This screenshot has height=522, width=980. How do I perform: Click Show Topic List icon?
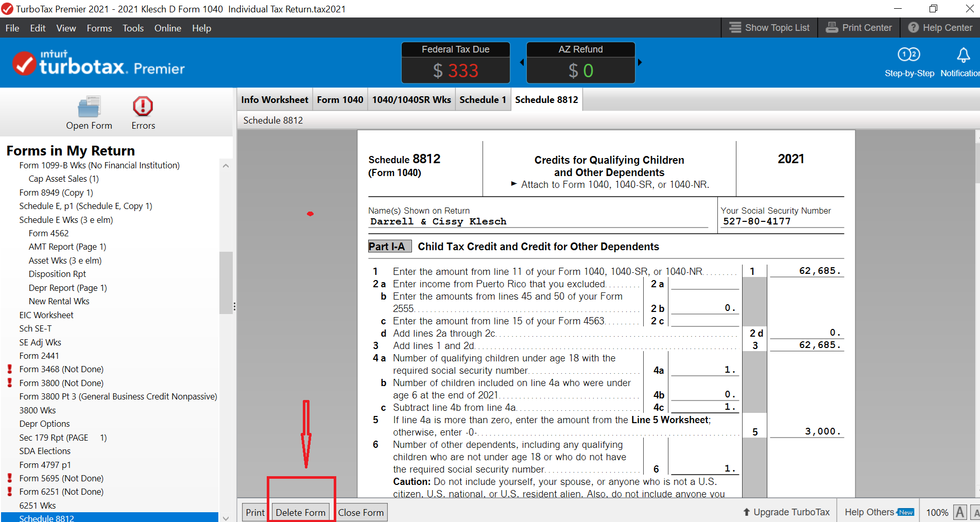click(x=735, y=28)
